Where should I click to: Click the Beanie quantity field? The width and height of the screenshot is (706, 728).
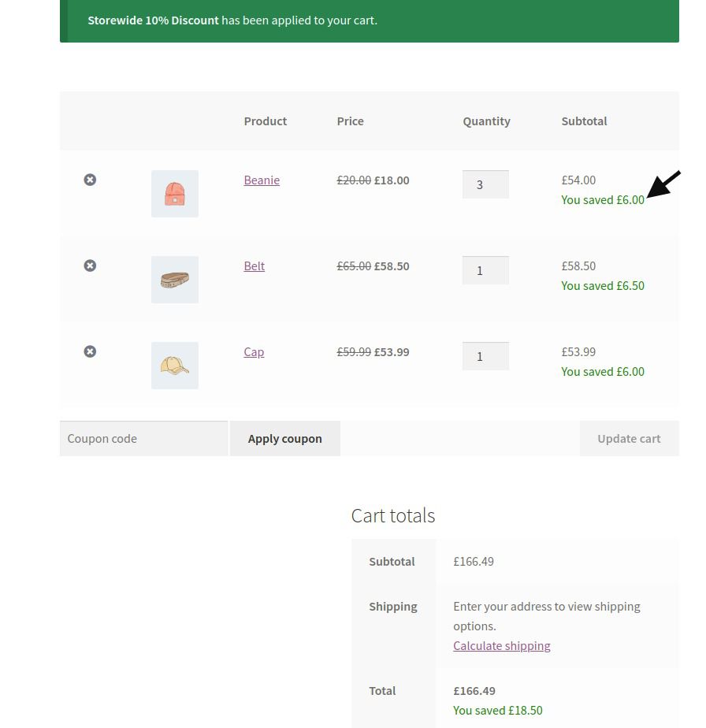(x=485, y=185)
